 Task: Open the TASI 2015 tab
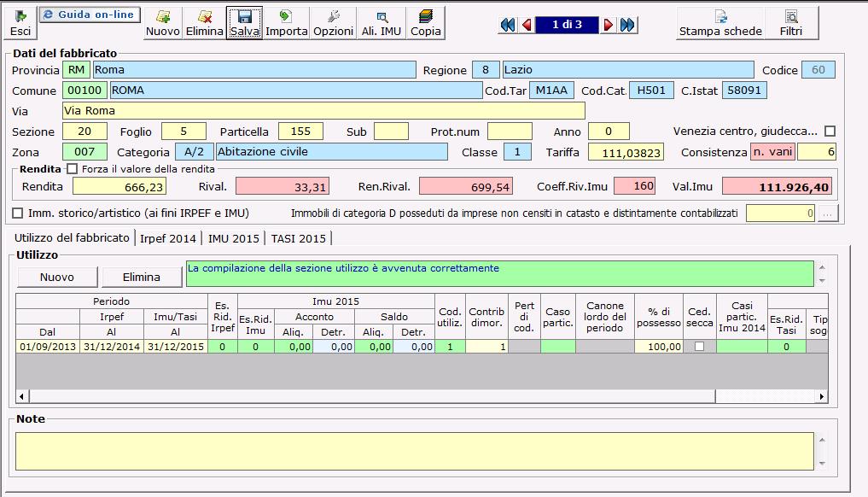point(299,238)
